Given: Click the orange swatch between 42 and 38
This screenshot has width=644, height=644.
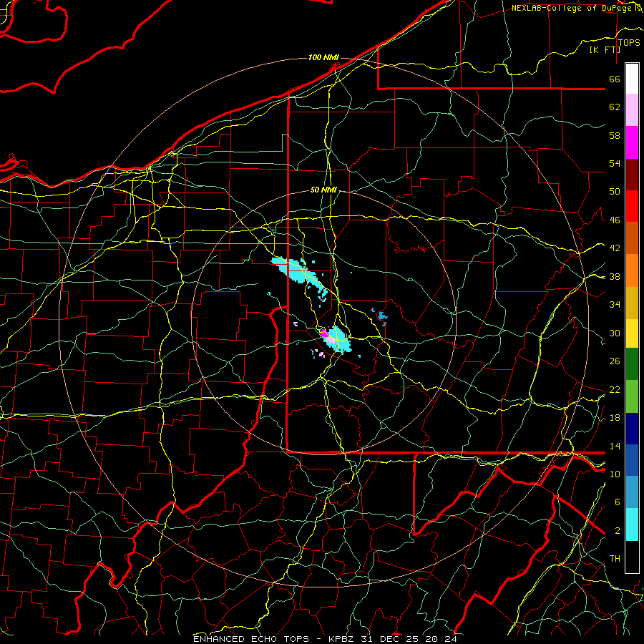Looking at the screenshot, I should (x=632, y=270).
